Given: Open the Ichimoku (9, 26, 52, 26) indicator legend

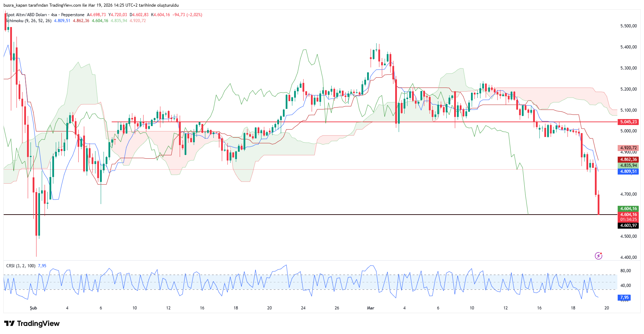Looking at the screenshot, I should (x=29, y=21).
